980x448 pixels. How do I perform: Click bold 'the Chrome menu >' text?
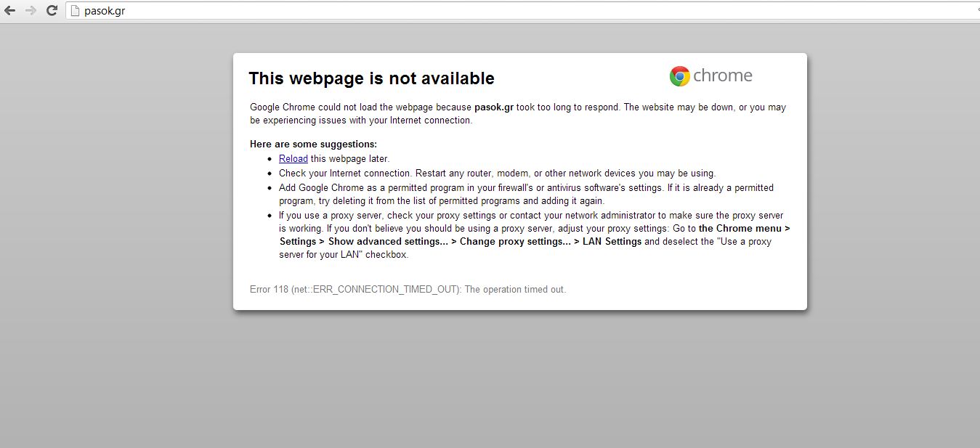(744, 229)
